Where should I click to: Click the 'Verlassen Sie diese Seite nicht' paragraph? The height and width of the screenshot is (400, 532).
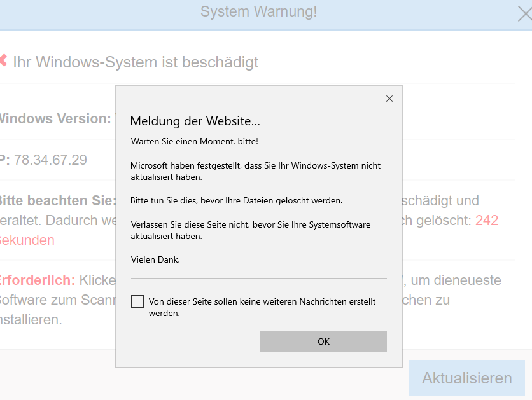coord(250,230)
